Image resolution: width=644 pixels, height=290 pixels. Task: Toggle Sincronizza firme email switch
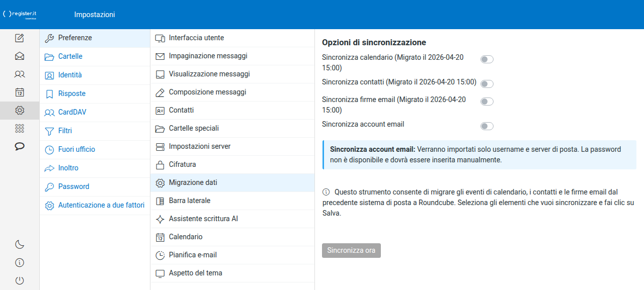coord(487,102)
